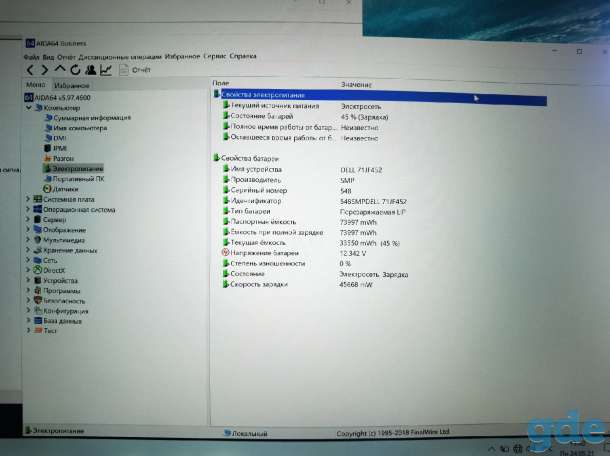The width and height of the screenshot is (610, 456).
Task: Select the Текущий источник питания row
Action: (x=302, y=106)
